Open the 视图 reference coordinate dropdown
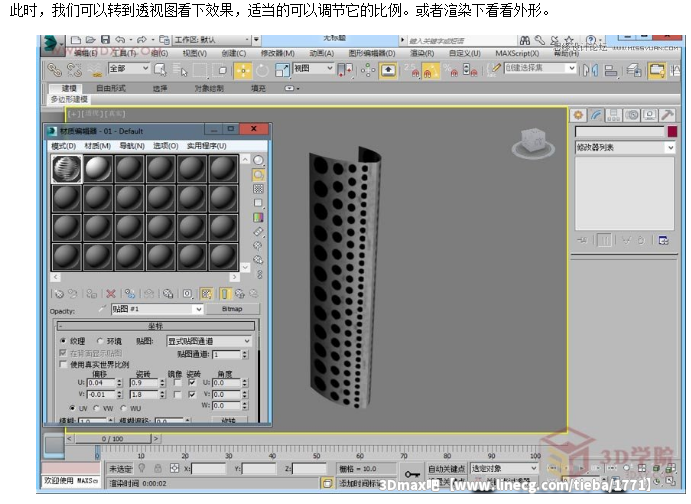Viewport: 691px width, 504px height. tap(313, 69)
